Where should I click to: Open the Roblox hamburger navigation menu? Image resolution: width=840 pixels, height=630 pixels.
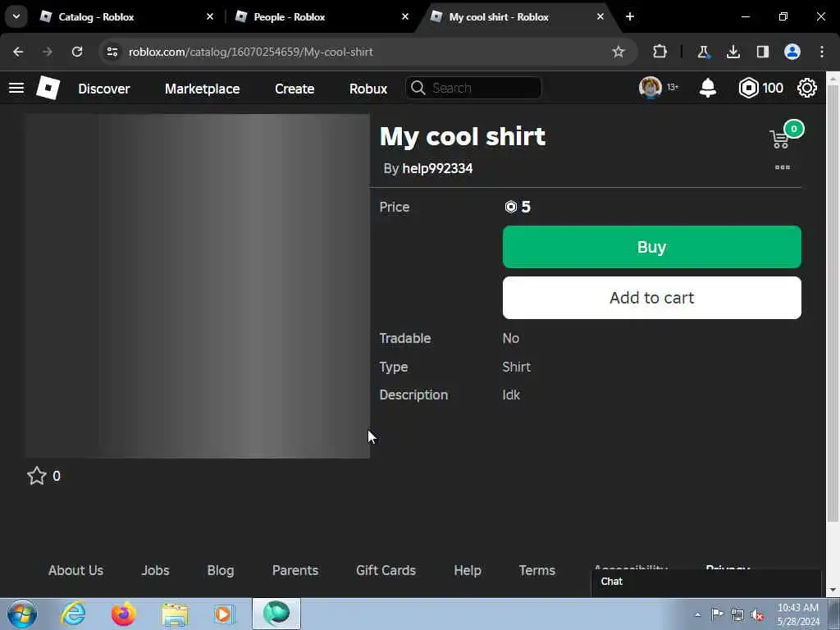click(x=16, y=88)
